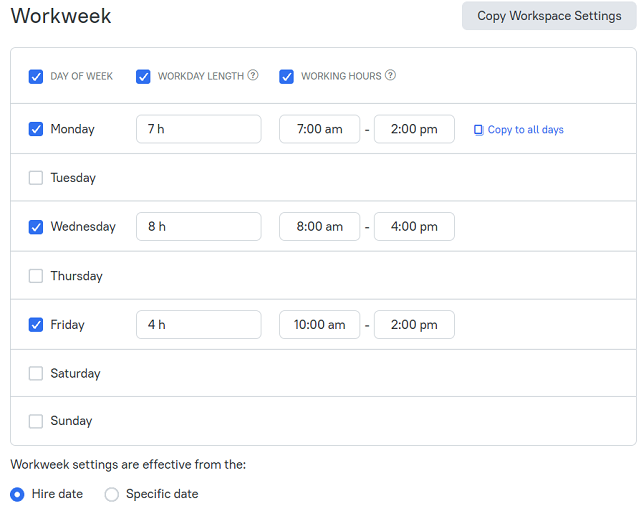The width and height of the screenshot is (641, 506).
Task: Toggle the Working Hours column checkbox
Action: [x=286, y=76]
